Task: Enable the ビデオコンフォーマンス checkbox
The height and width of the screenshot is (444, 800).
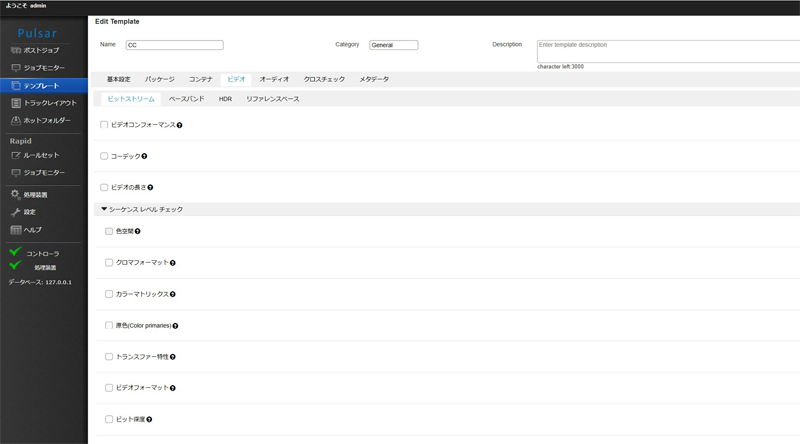Action: point(104,125)
